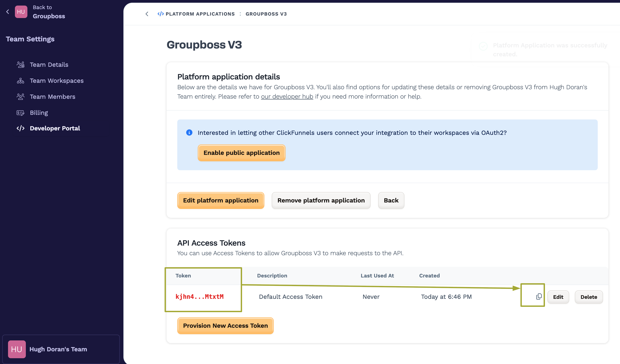
Task: Go back to Groupboss workspace link
Action: click(49, 12)
